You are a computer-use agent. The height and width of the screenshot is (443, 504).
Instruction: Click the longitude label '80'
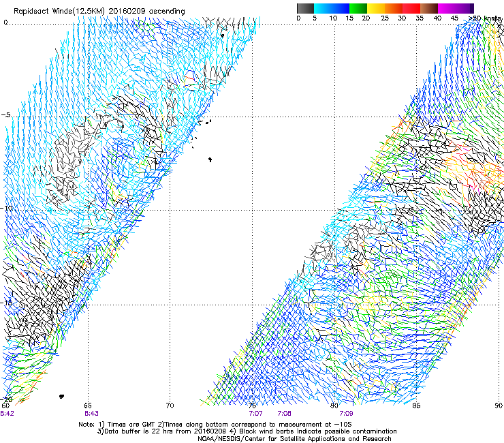(x=334, y=406)
